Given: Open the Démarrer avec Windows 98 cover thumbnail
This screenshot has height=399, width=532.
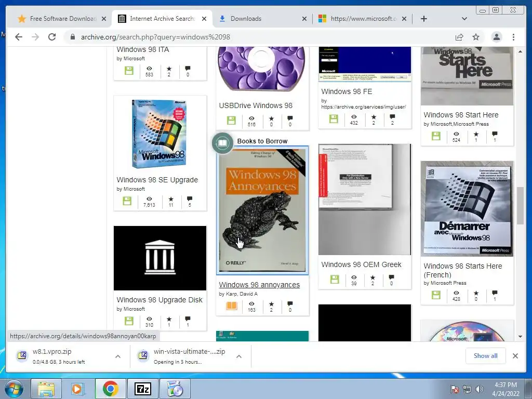Looking at the screenshot, I should 467,209.
